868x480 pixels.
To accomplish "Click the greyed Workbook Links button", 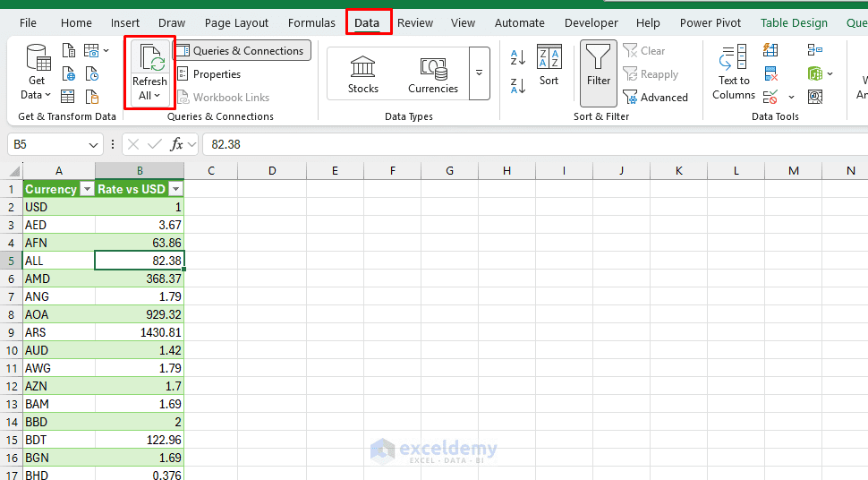I will coord(223,97).
